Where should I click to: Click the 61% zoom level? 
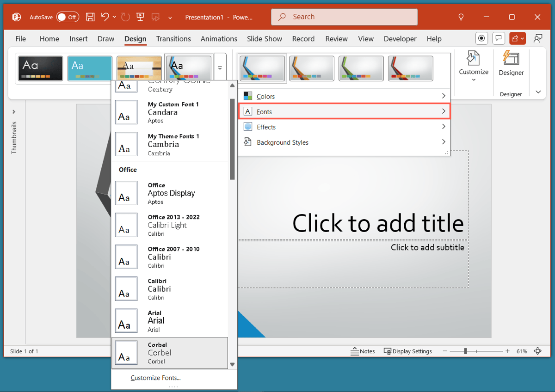pyautogui.click(x=522, y=351)
